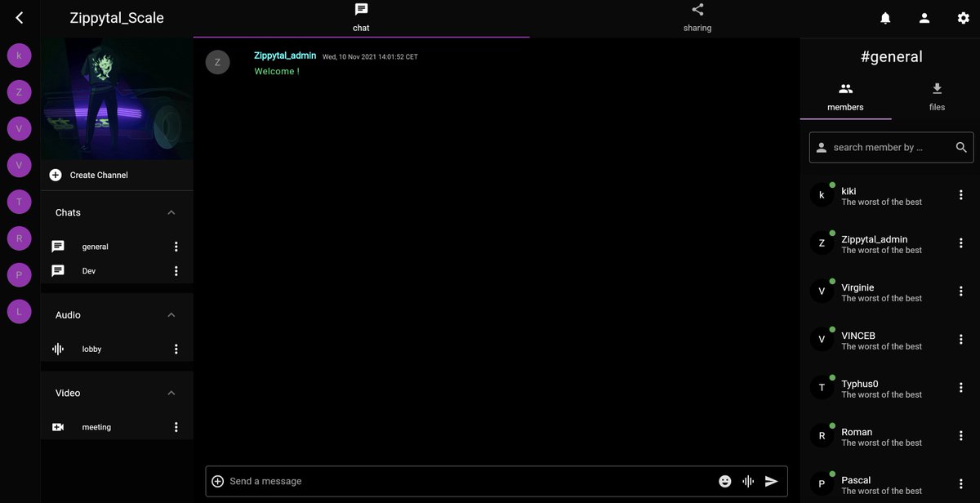The image size is (980, 503).
Task: Focus the Send a message field
Action: (470, 481)
